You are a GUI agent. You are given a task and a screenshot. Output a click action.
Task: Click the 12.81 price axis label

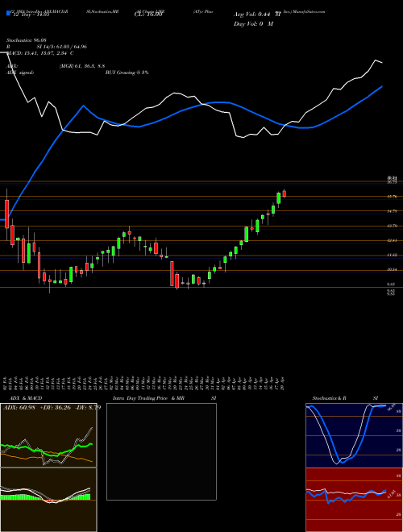(392, 240)
